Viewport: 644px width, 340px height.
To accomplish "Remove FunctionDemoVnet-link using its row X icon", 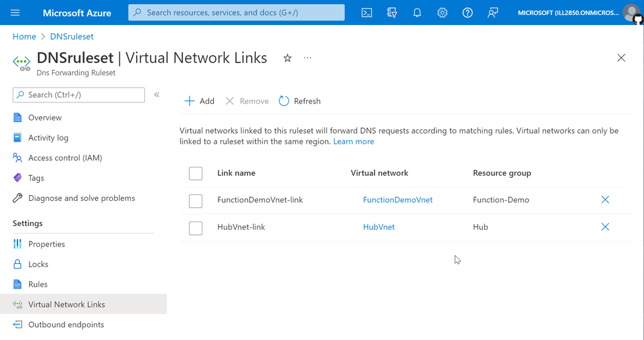I will pos(605,200).
